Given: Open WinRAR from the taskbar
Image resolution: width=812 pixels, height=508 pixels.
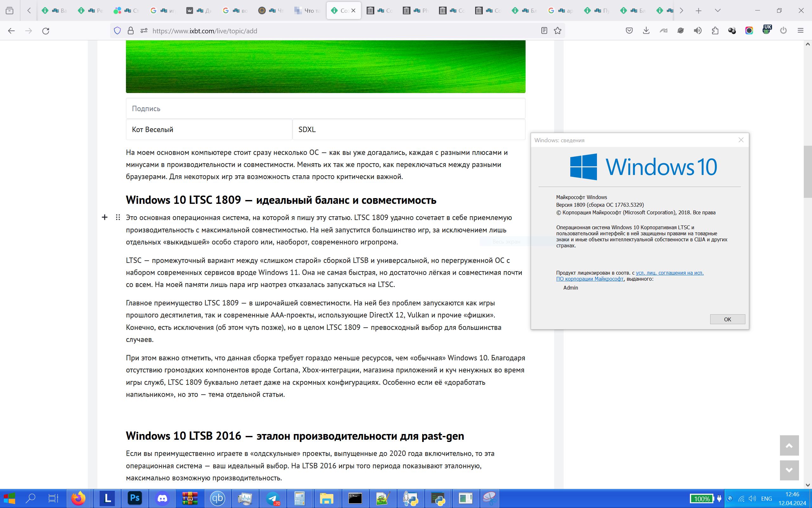Looking at the screenshot, I should (x=190, y=498).
